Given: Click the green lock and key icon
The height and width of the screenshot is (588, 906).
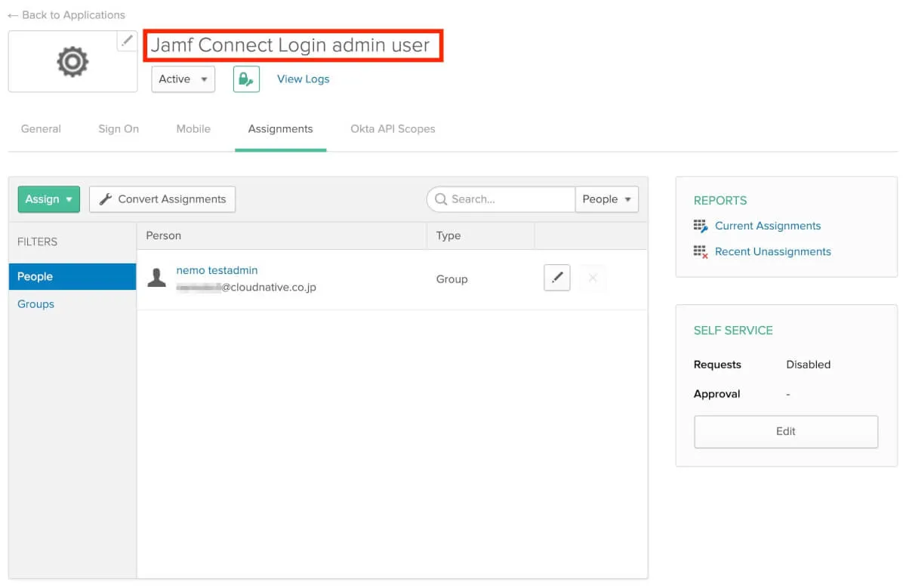Looking at the screenshot, I should [x=246, y=79].
